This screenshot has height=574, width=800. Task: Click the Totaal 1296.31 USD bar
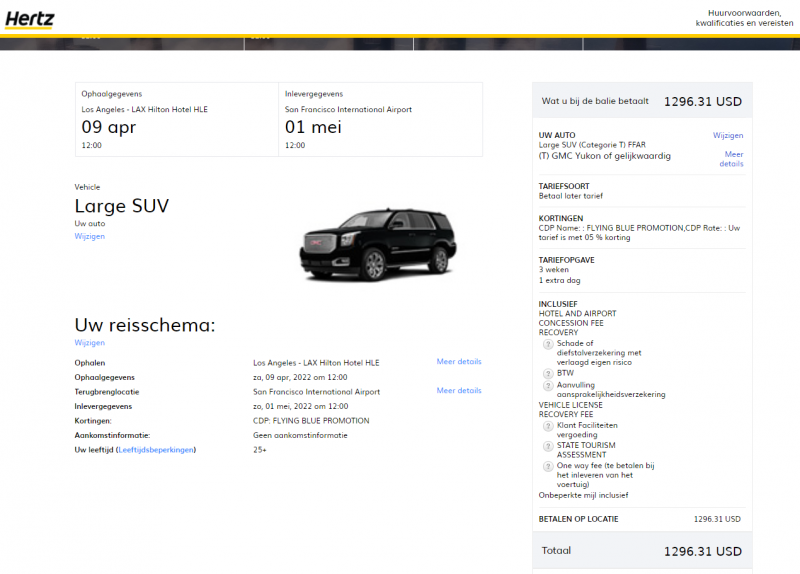click(642, 551)
